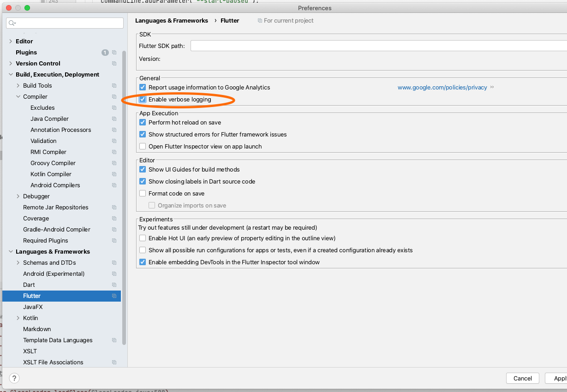This screenshot has width=567, height=392.
Task: Check 'Open Flutter Inspector view on app launch'
Action: [x=143, y=146]
